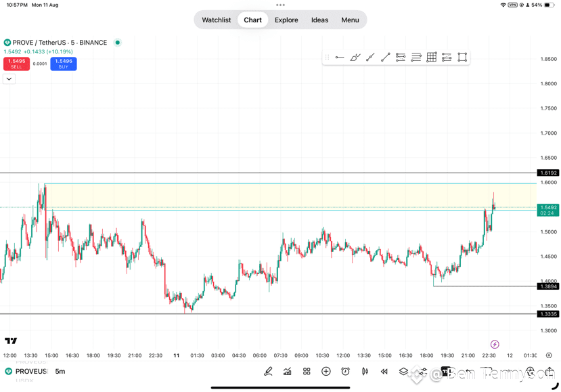
Task: Open the indicators chart icon
Action: (x=288, y=372)
